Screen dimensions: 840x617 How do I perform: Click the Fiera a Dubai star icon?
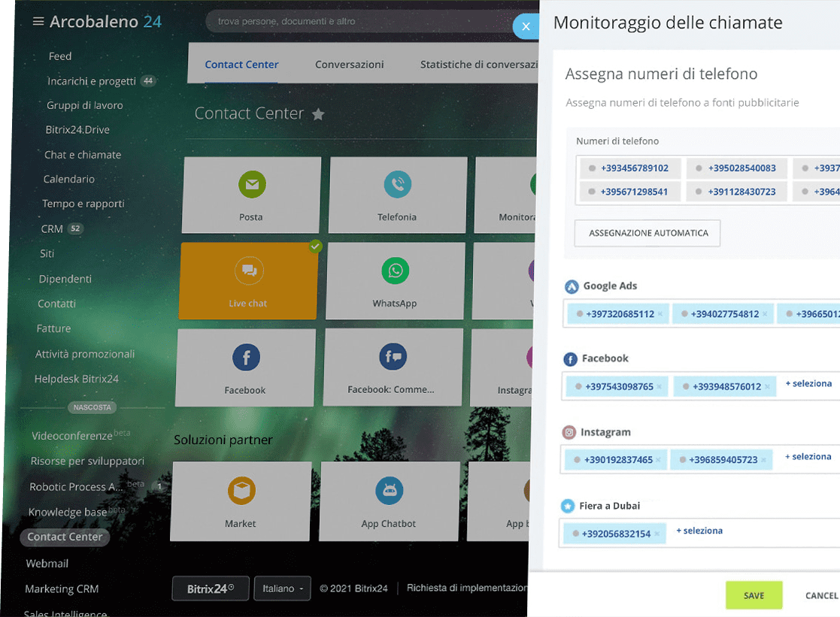point(567,506)
